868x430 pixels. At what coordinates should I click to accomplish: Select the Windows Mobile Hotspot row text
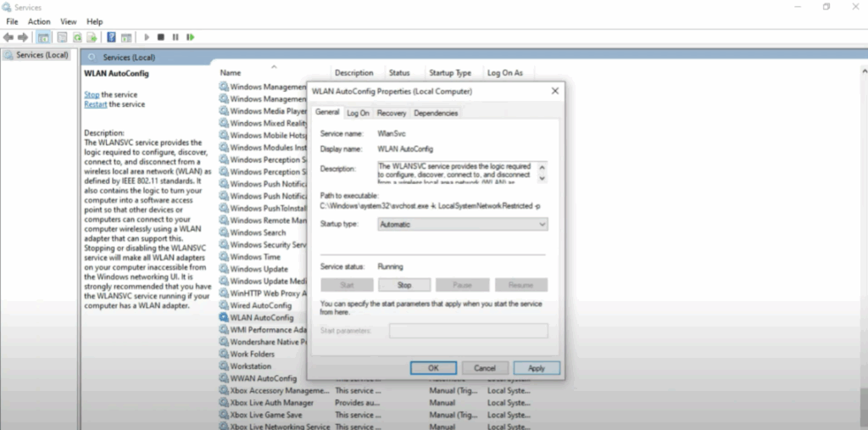tap(268, 135)
